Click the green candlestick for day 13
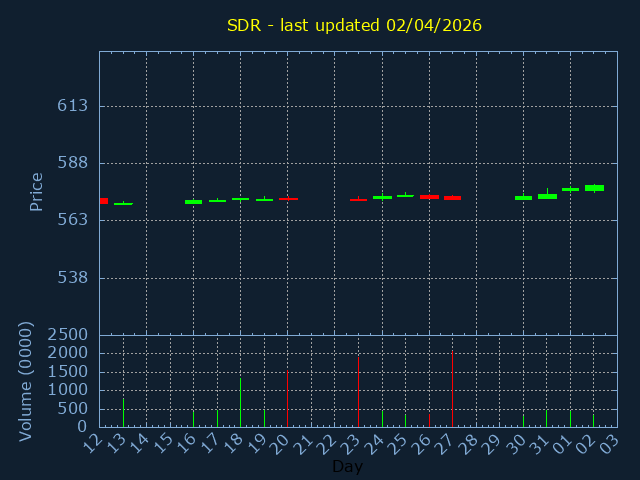640x480 pixels. point(123,204)
